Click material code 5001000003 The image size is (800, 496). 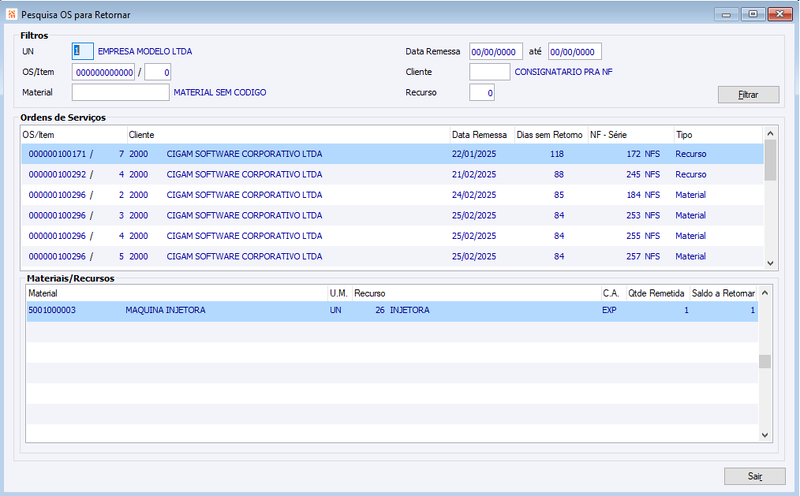52,310
